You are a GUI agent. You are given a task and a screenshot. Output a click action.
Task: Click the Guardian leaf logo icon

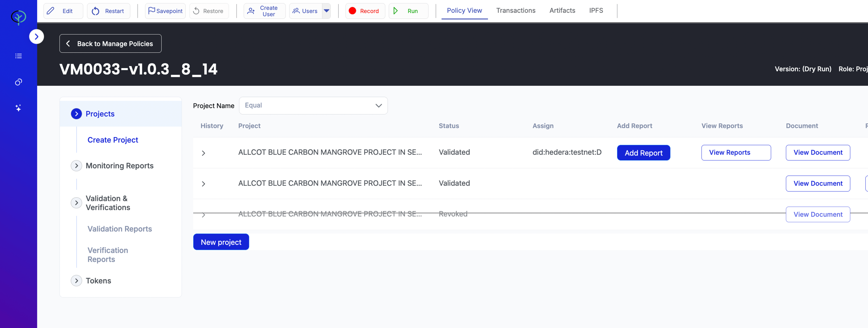click(18, 17)
